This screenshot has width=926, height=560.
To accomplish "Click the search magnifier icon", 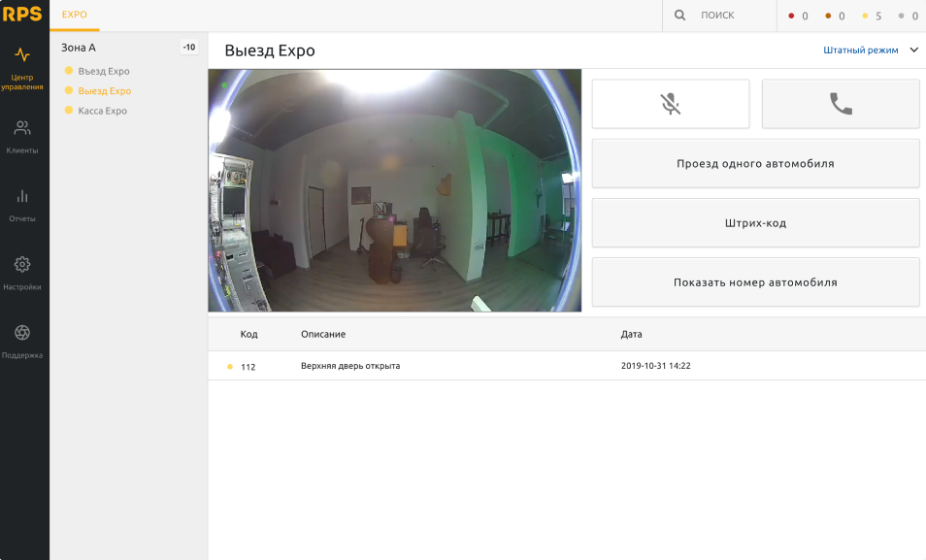I will coord(679,16).
